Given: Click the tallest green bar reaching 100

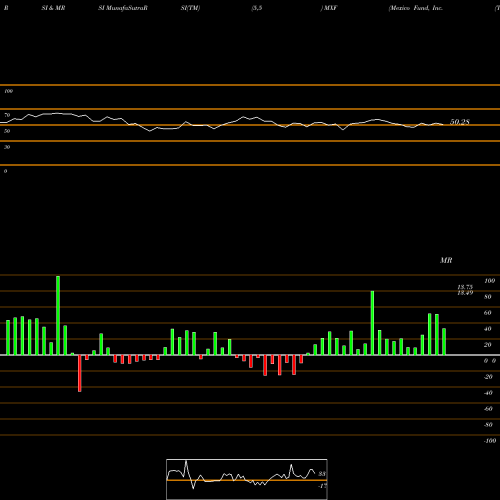Looking at the screenshot, I should pyautogui.click(x=58, y=315).
